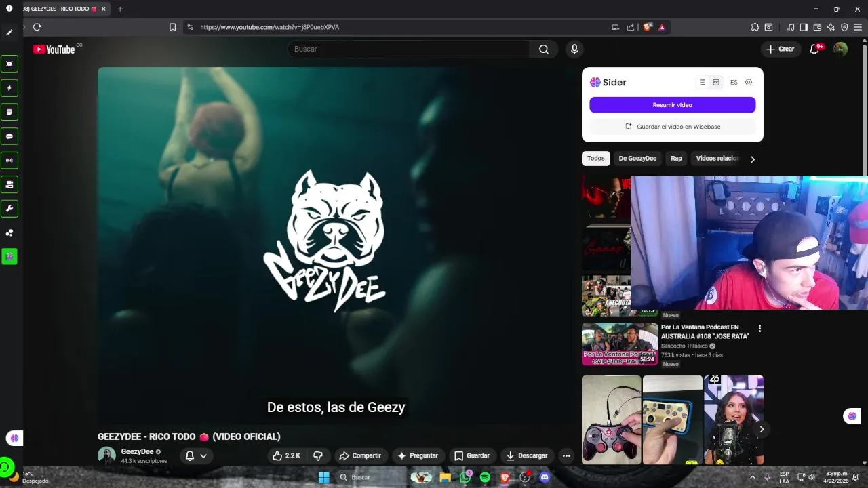Click the cast screen icon in address bar

[615, 27]
